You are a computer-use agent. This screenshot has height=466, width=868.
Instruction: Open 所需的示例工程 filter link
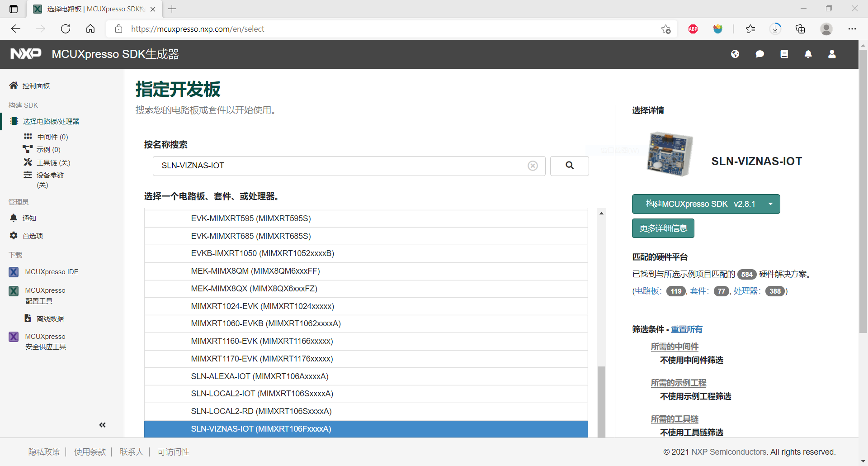pos(679,383)
